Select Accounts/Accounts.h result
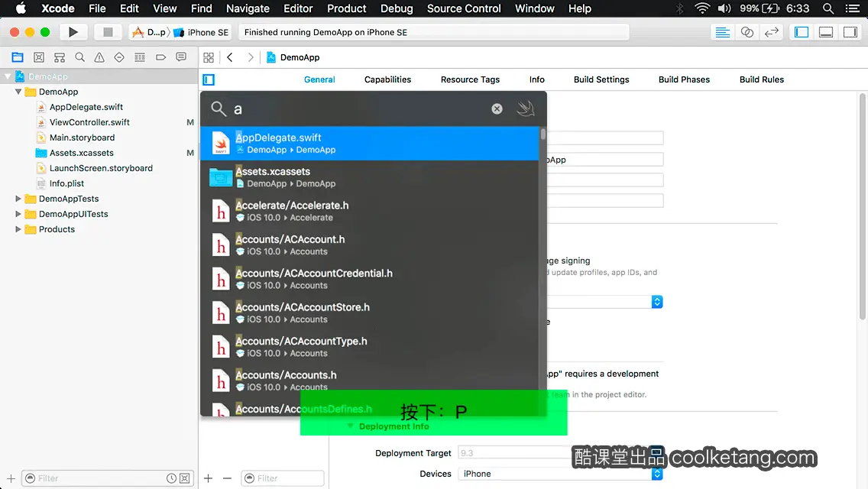 [370, 381]
